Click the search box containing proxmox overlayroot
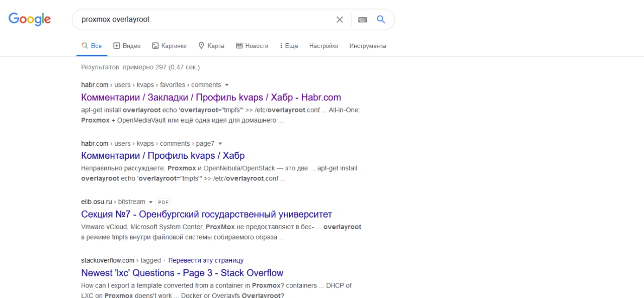 point(233,20)
